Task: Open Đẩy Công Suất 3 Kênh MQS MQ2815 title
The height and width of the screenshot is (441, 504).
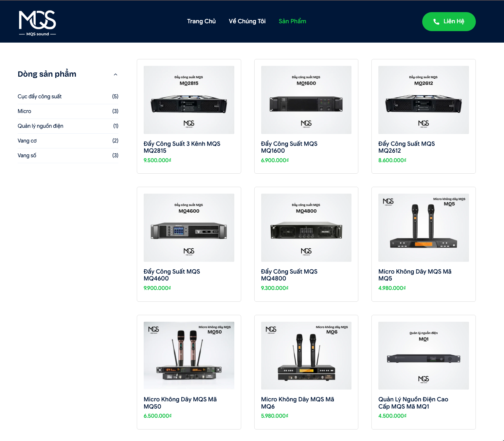Action: point(182,147)
